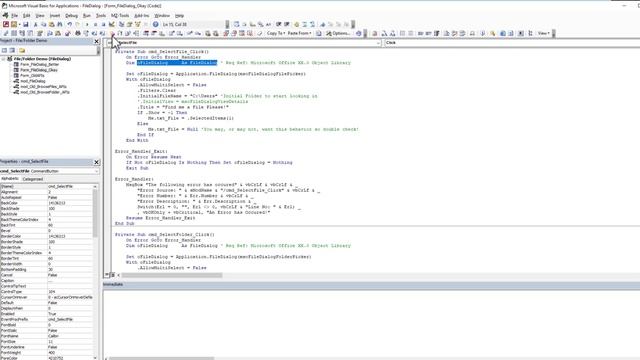640x360 pixels.
Task: Select Form_FileDialog_Okay in project tree
Action: [x=39, y=70]
